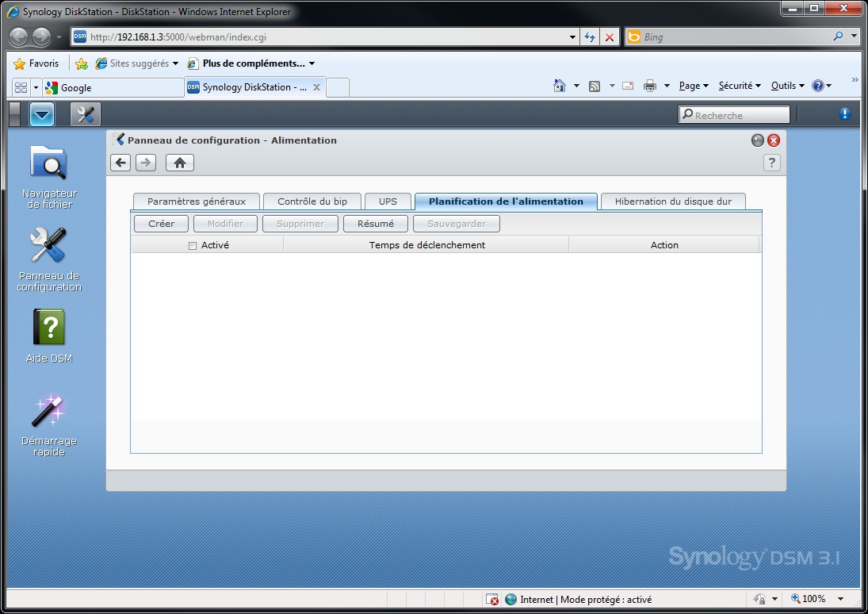Image resolution: width=868 pixels, height=614 pixels.
Task: Switch to Paramètres généraux tab
Action: [197, 201]
